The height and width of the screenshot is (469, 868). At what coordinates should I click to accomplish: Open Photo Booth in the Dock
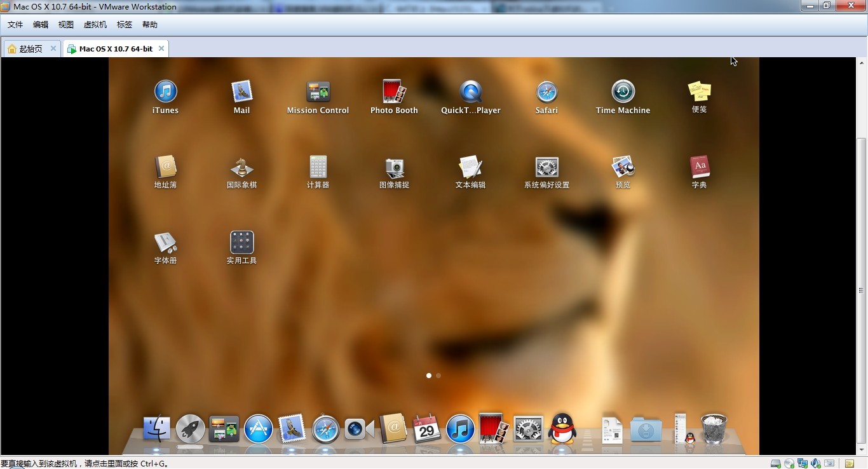point(494,429)
